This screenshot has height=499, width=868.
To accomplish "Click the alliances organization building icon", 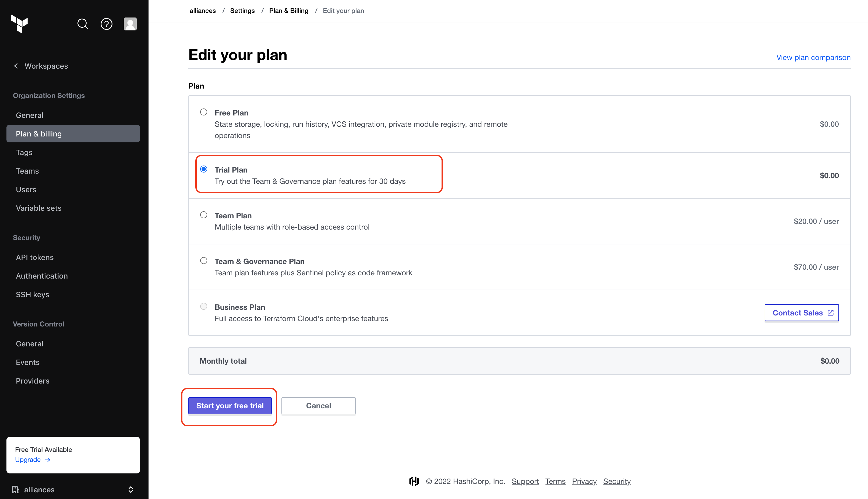I will pos(16,489).
